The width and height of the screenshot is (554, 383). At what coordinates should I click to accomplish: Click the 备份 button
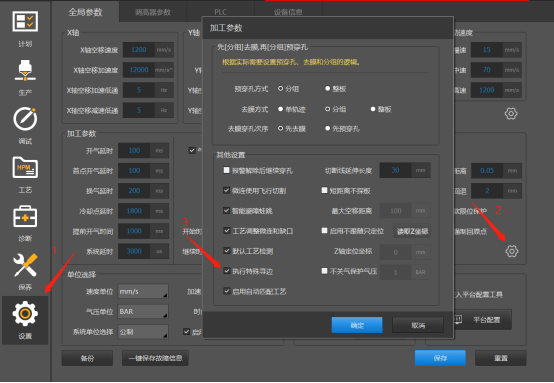coord(87,358)
